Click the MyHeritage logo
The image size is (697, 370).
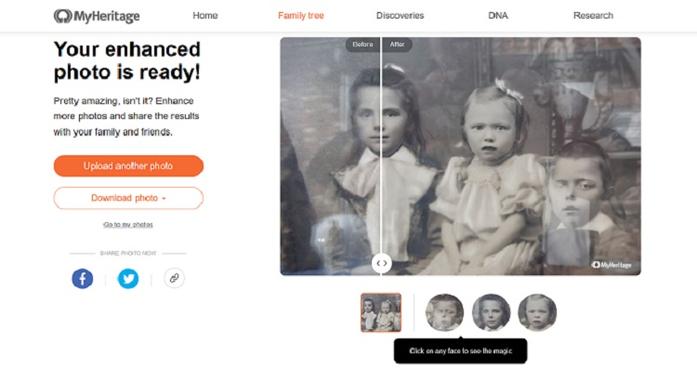coord(96,16)
